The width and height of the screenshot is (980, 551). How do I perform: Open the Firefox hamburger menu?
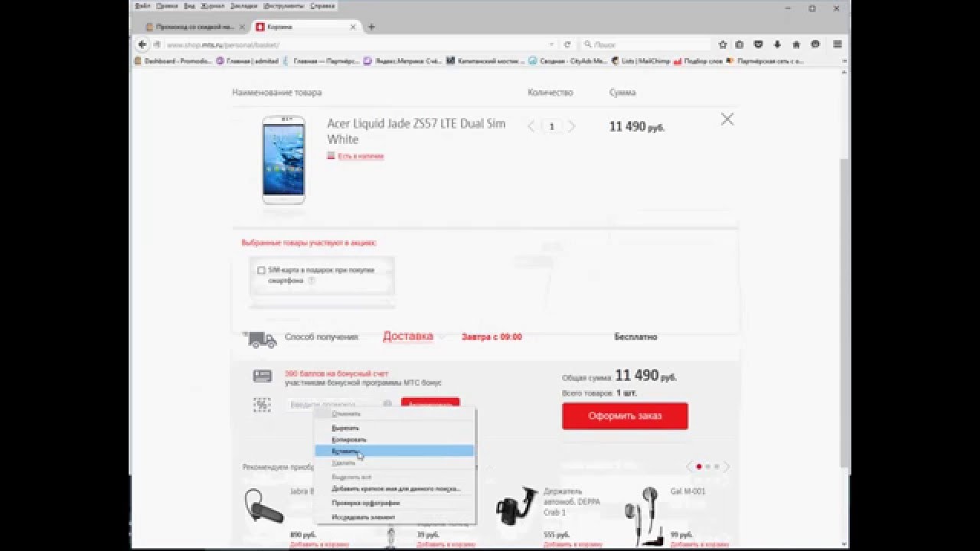tap(838, 44)
